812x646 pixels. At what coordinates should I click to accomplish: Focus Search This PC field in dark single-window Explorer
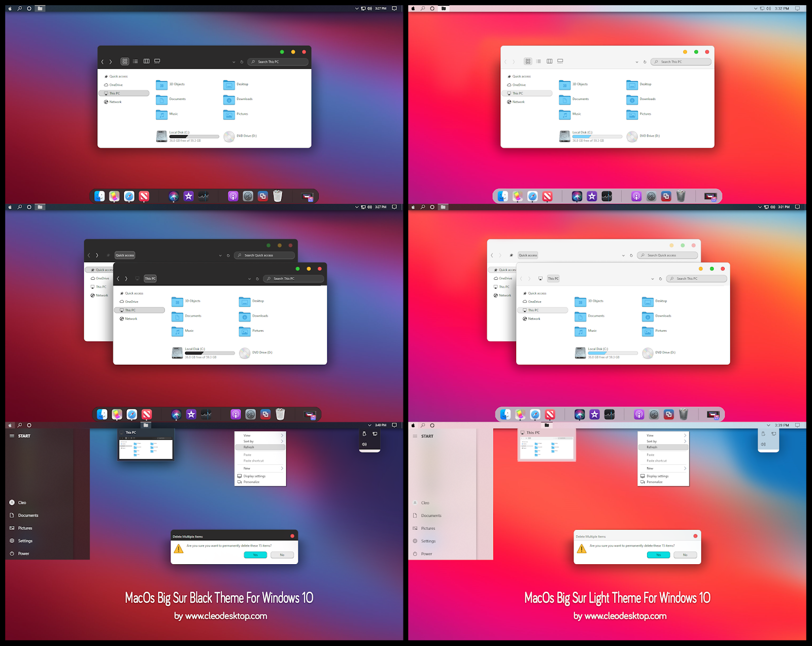(278, 62)
